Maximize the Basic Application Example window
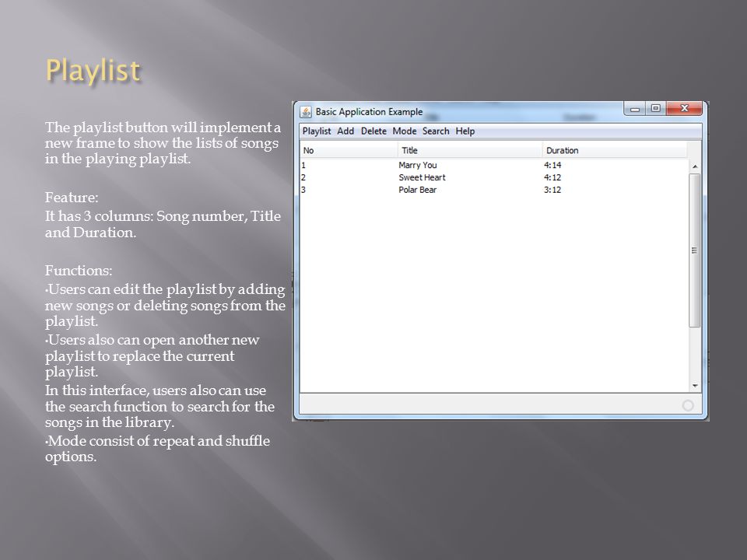The width and height of the screenshot is (747, 560). pos(655,109)
